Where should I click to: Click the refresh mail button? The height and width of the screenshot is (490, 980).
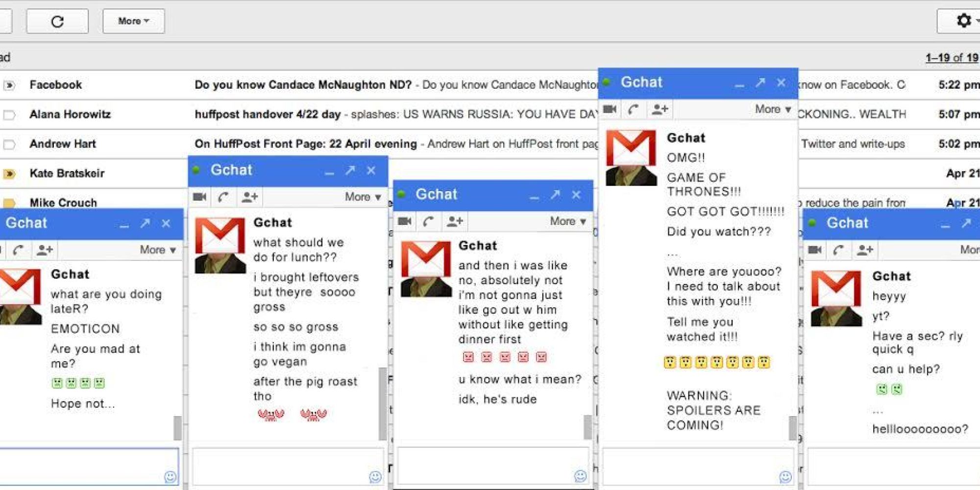(x=57, y=21)
